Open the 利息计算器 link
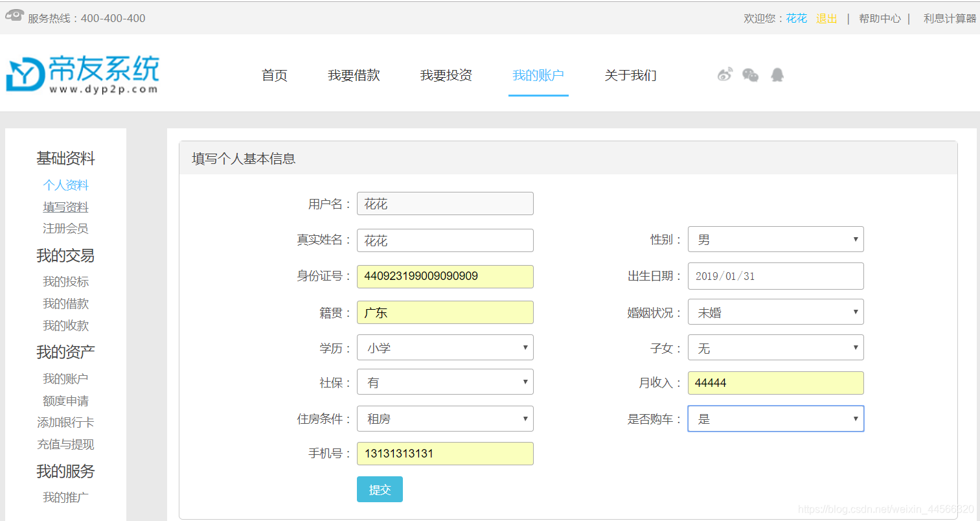Image resolution: width=980 pixels, height=521 pixels. pos(950,18)
